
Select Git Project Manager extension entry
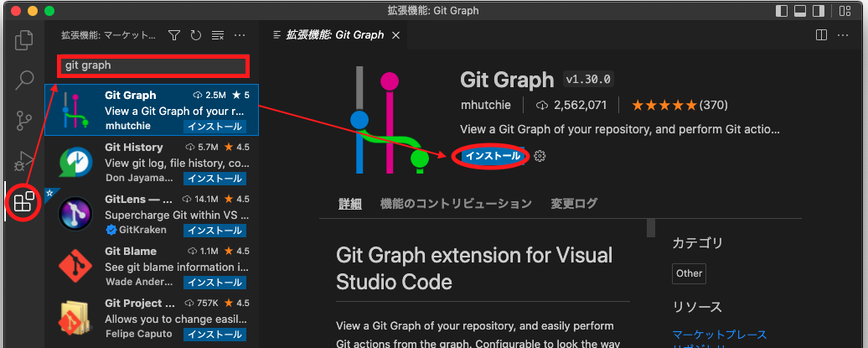[x=152, y=318]
